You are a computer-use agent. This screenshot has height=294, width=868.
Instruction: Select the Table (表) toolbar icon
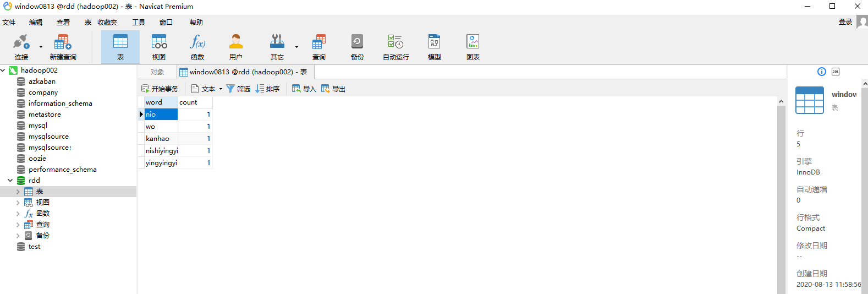click(120, 42)
